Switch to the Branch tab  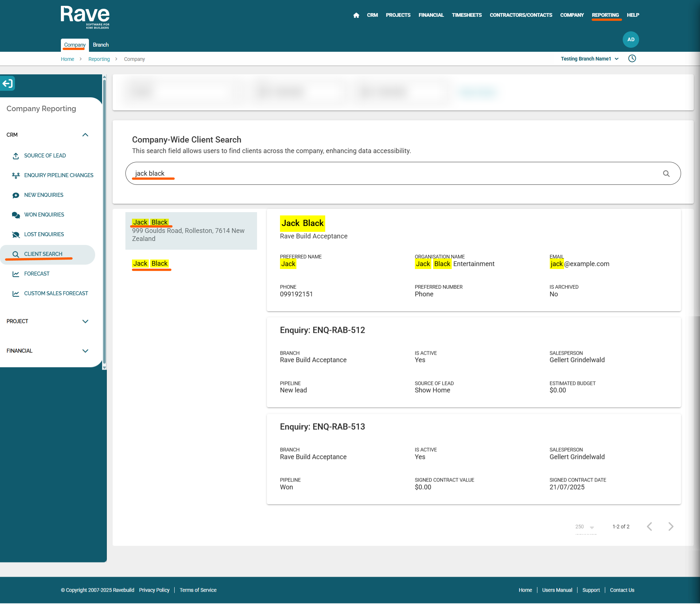point(101,45)
